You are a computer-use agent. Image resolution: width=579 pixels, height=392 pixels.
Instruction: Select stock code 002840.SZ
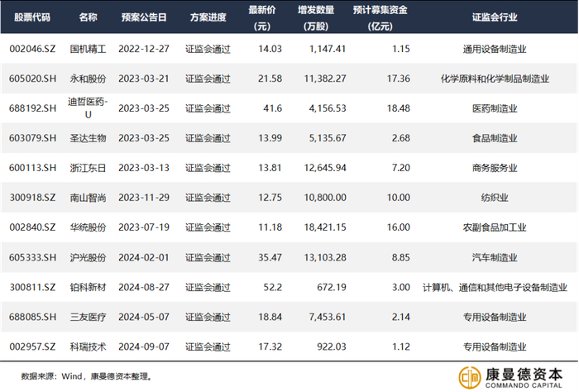[x=32, y=227]
